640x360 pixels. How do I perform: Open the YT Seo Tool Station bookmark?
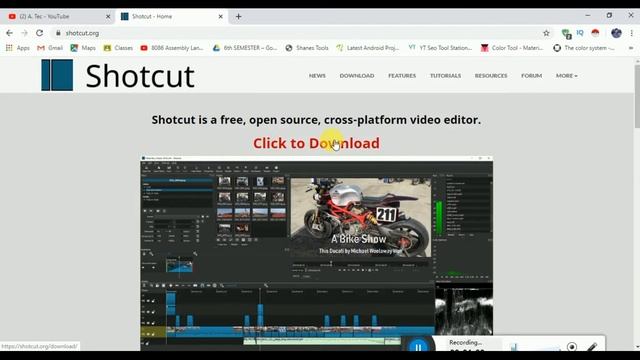click(440, 48)
